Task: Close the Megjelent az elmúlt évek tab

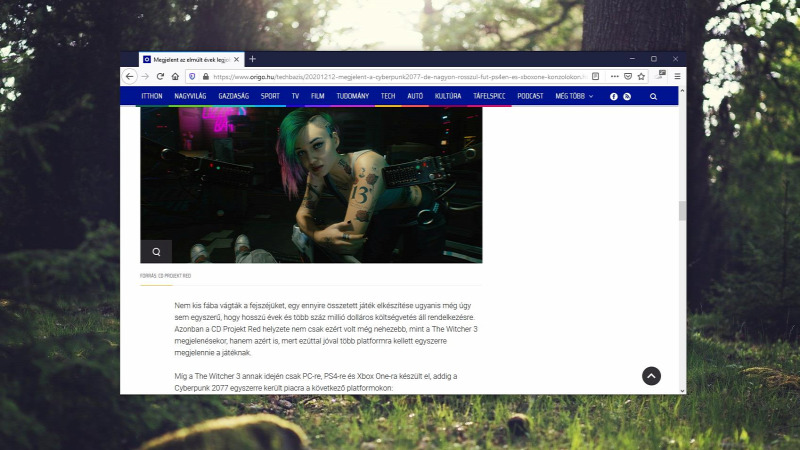Action: click(x=236, y=60)
